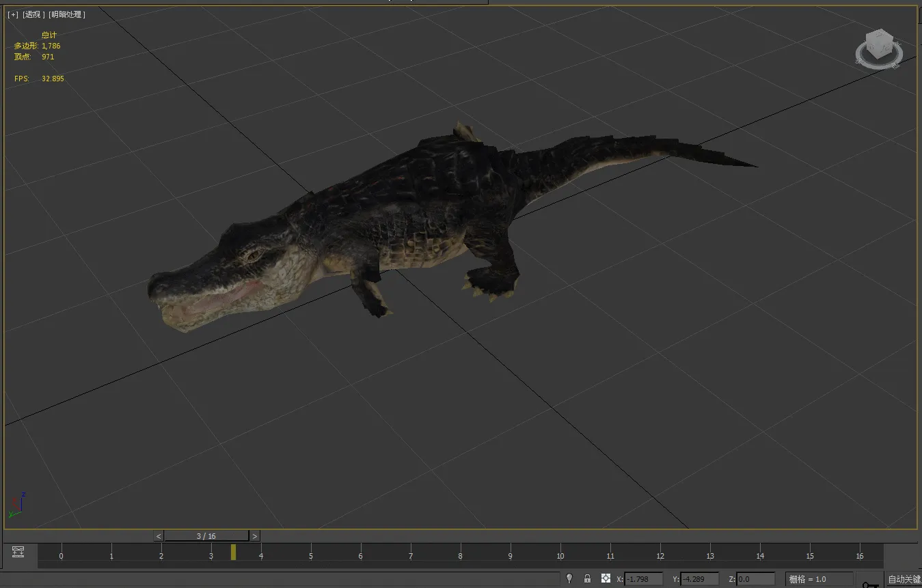Image resolution: width=922 pixels, height=588 pixels.
Task: Click frame 16 on the track bar
Action: coord(860,555)
